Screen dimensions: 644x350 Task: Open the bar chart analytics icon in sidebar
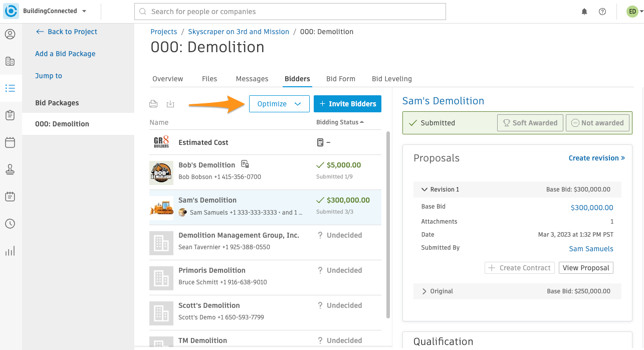click(10, 251)
